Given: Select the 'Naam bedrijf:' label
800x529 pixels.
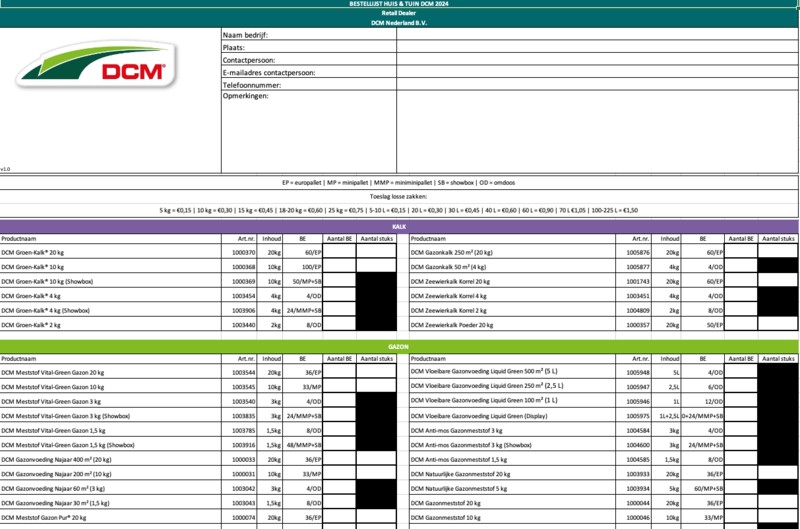Looking at the screenshot, I should click(245, 35).
